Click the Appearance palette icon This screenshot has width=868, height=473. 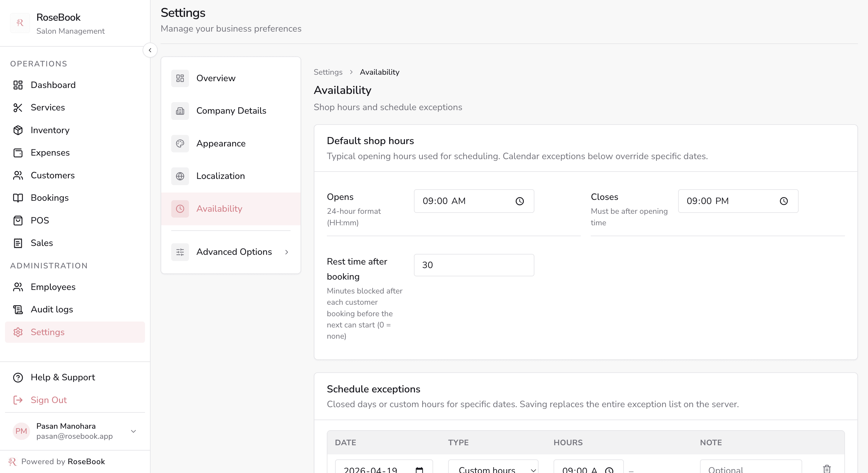point(180,143)
